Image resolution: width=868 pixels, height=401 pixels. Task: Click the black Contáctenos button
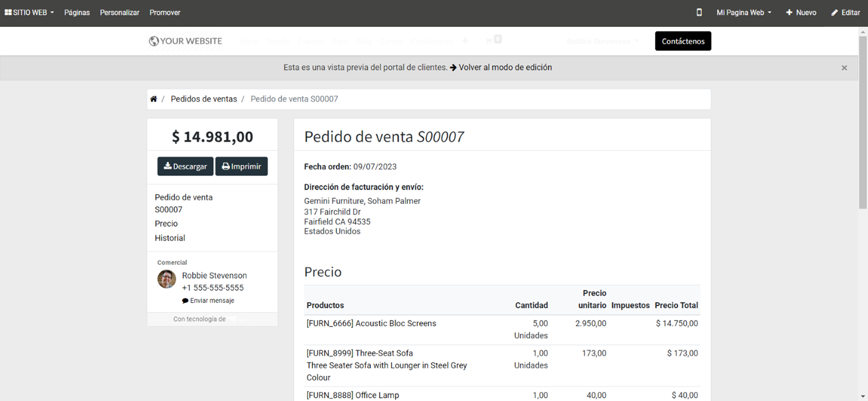683,41
